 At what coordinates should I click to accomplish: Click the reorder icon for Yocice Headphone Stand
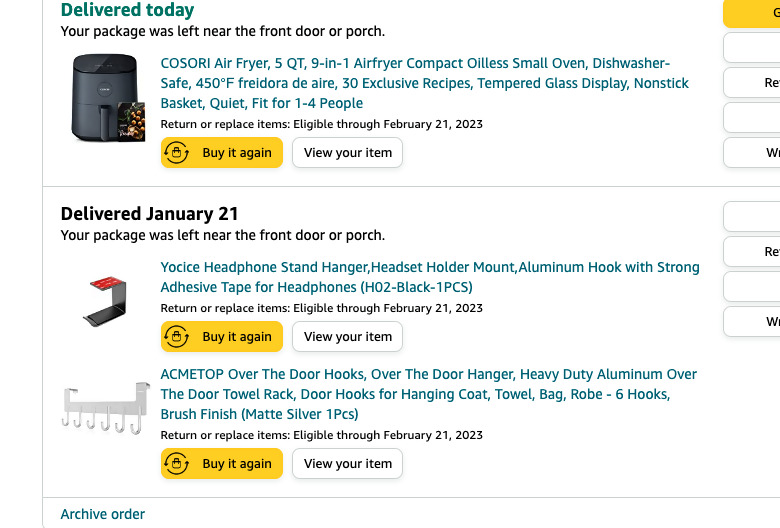(177, 336)
